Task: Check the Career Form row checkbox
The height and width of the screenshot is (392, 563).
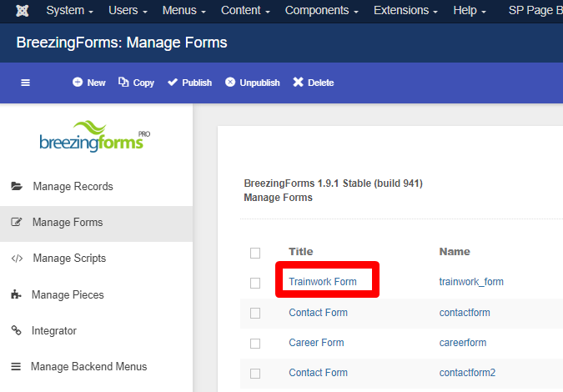Action: pyautogui.click(x=255, y=344)
